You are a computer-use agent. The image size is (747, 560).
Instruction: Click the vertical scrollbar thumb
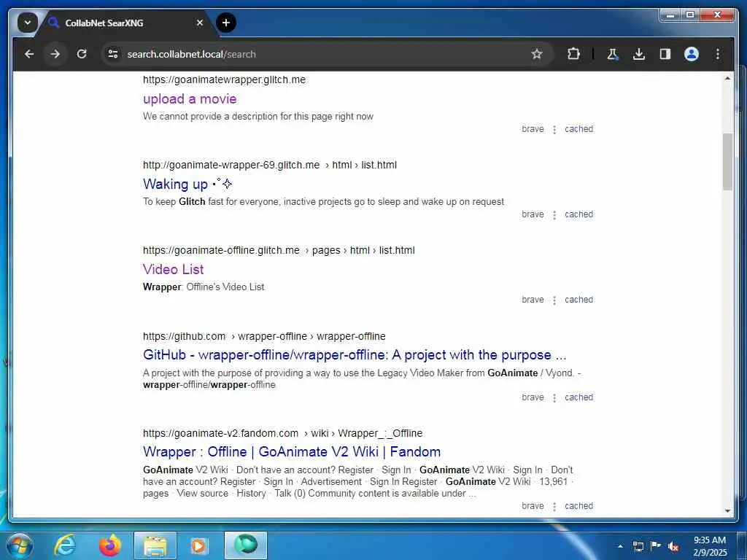click(727, 162)
